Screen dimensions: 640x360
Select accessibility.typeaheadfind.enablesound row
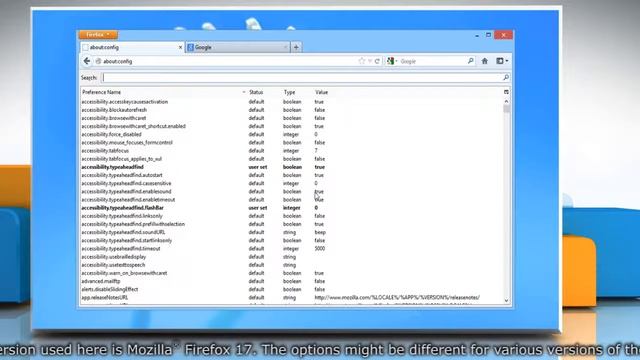tap(291, 191)
